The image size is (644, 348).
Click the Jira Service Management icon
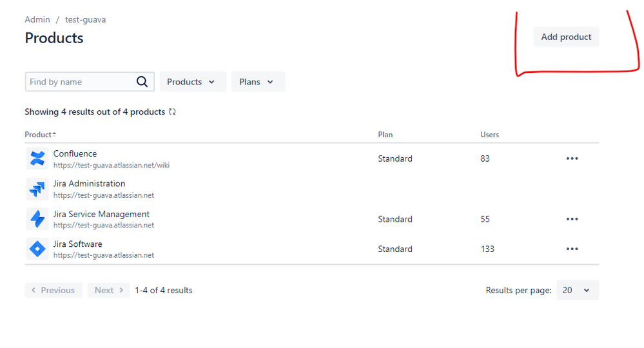(x=38, y=219)
